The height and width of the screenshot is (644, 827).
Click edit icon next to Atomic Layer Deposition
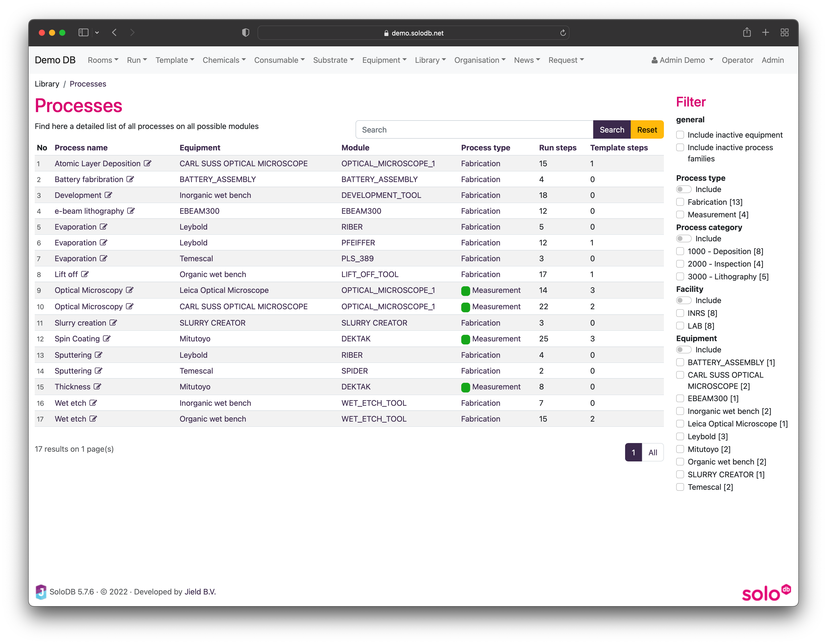pos(147,163)
